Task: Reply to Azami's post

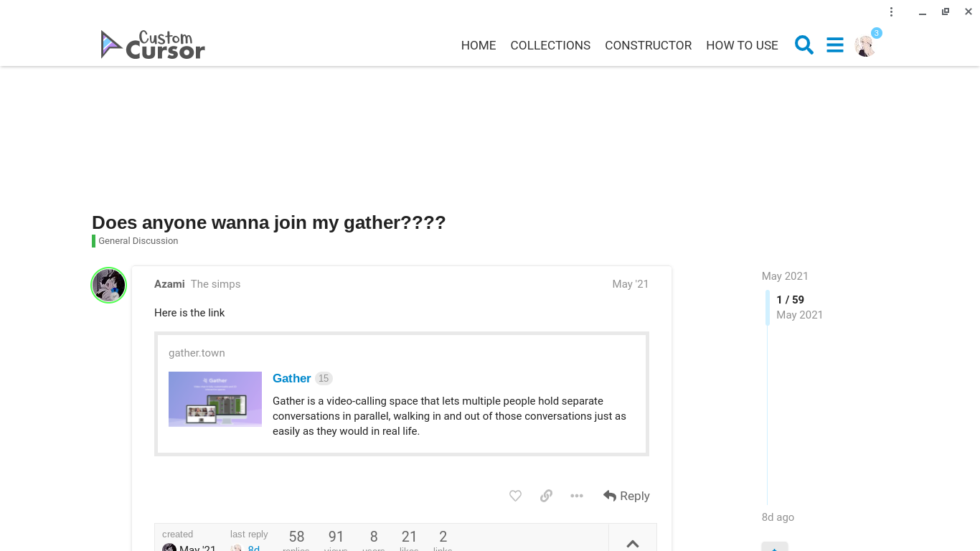Action: (626, 496)
